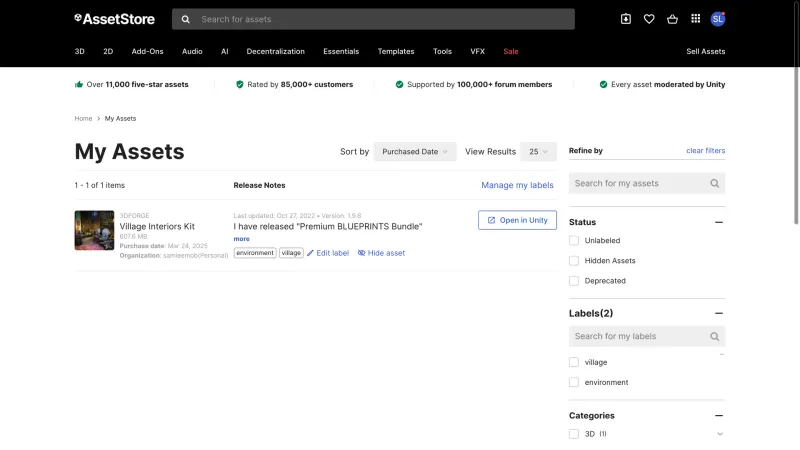Open the Sale menu

click(511, 52)
